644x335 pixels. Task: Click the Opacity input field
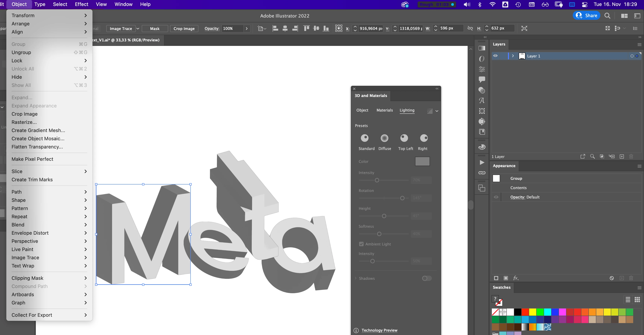click(x=233, y=29)
